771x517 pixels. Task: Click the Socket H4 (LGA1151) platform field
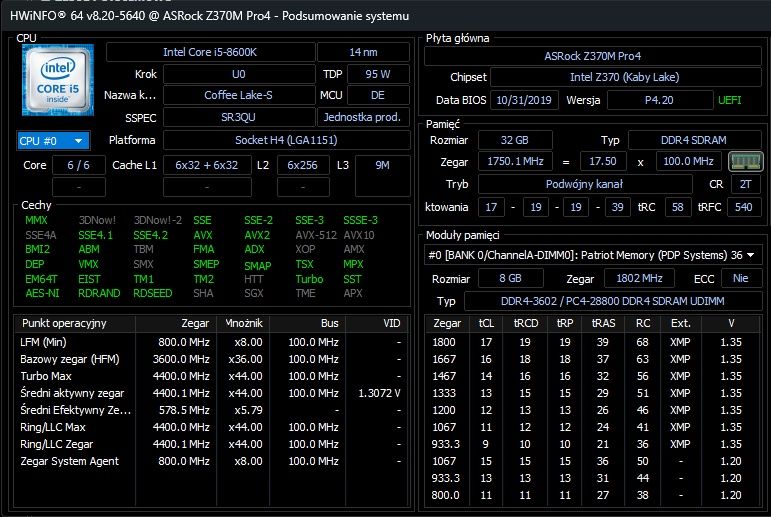[x=286, y=140]
